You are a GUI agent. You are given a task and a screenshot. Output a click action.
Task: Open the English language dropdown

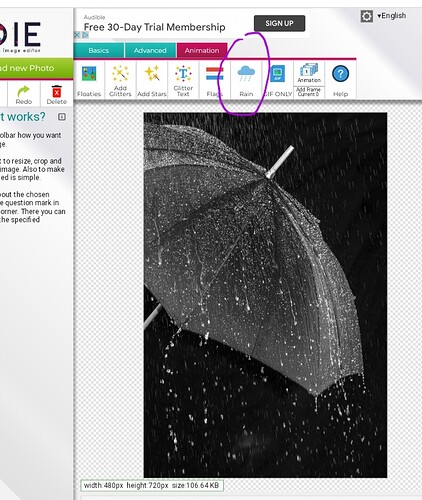click(392, 16)
